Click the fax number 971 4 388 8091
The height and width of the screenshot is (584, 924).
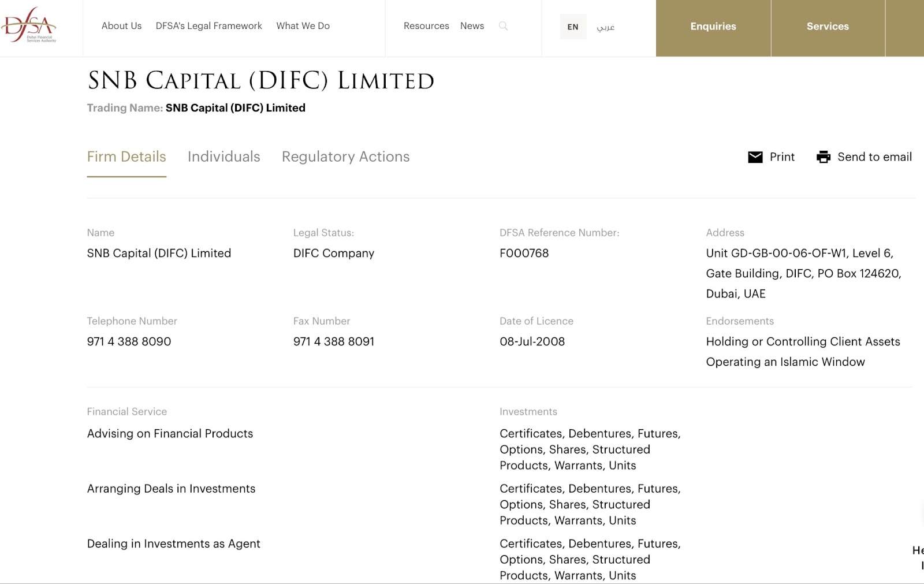[334, 341]
